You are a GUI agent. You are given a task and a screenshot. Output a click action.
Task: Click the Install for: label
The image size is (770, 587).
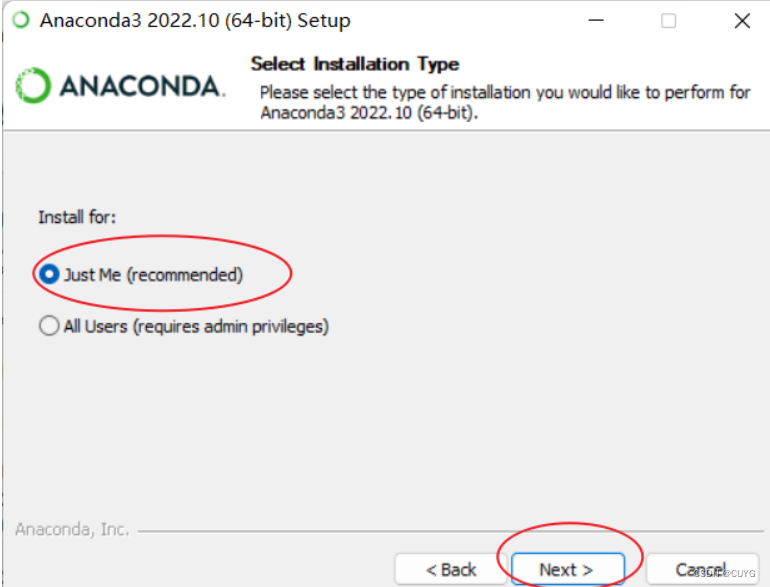click(x=77, y=217)
